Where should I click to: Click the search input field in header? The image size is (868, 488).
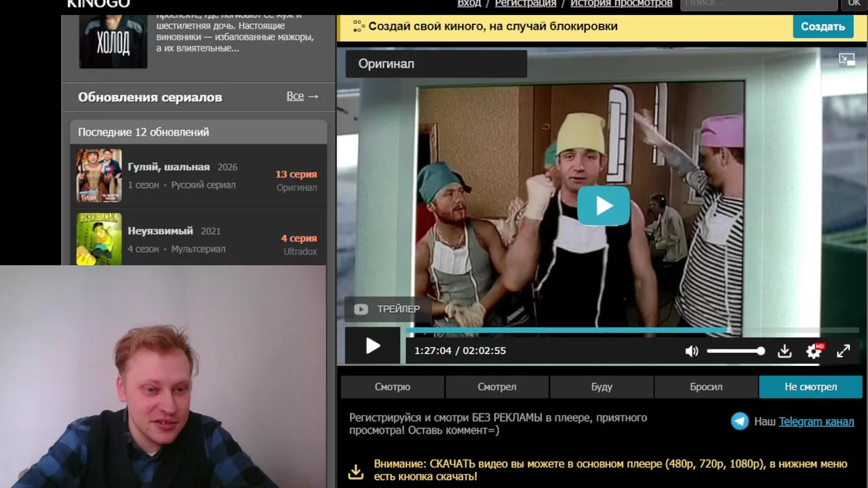pos(759,4)
